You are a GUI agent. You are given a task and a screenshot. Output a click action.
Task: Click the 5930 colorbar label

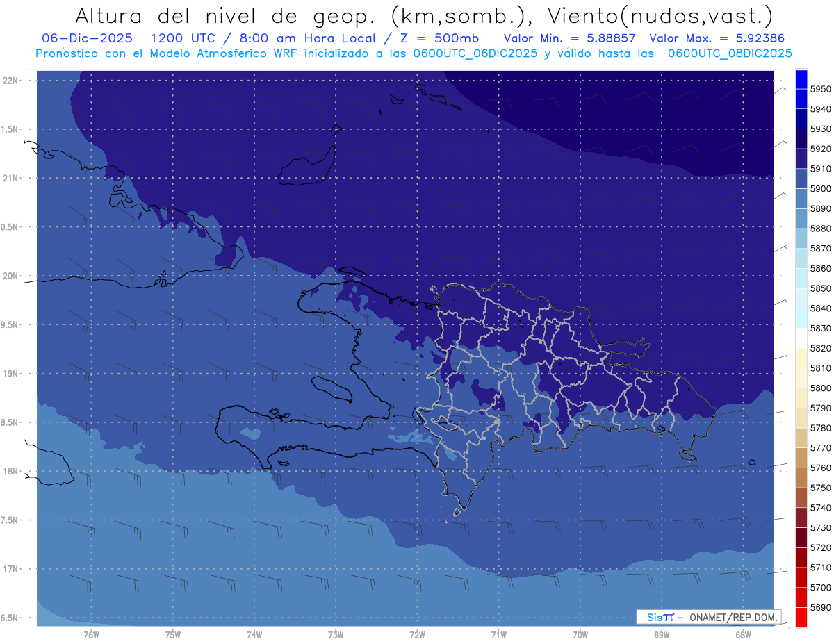(x=821, y=129)
